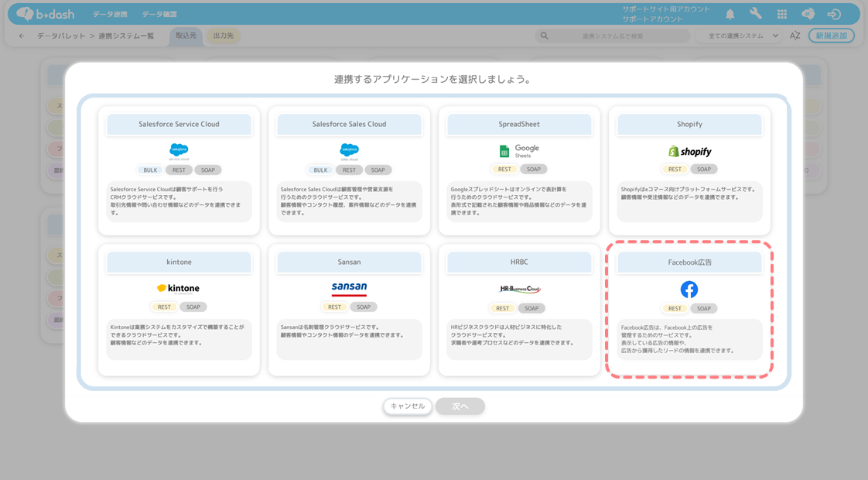This screenshot has height=480, width=868.
Task: Click the サポートアカウント account name
Action: 652,19
